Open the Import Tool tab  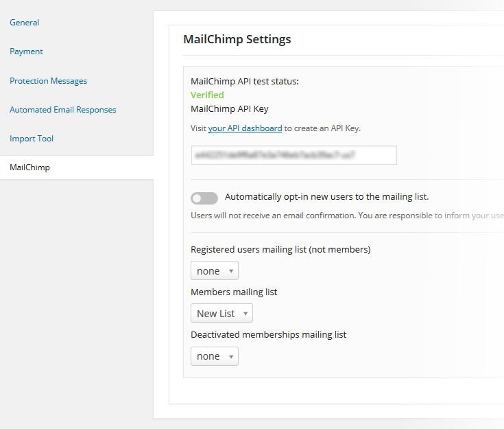[32, 139]
